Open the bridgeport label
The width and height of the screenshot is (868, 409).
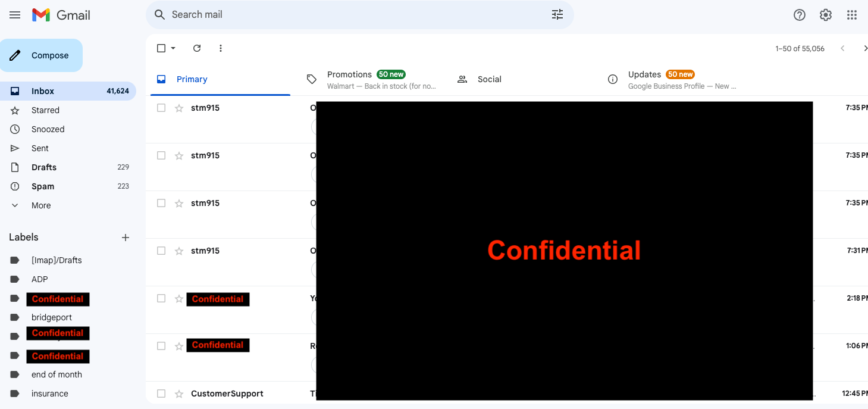pos(52,317)
